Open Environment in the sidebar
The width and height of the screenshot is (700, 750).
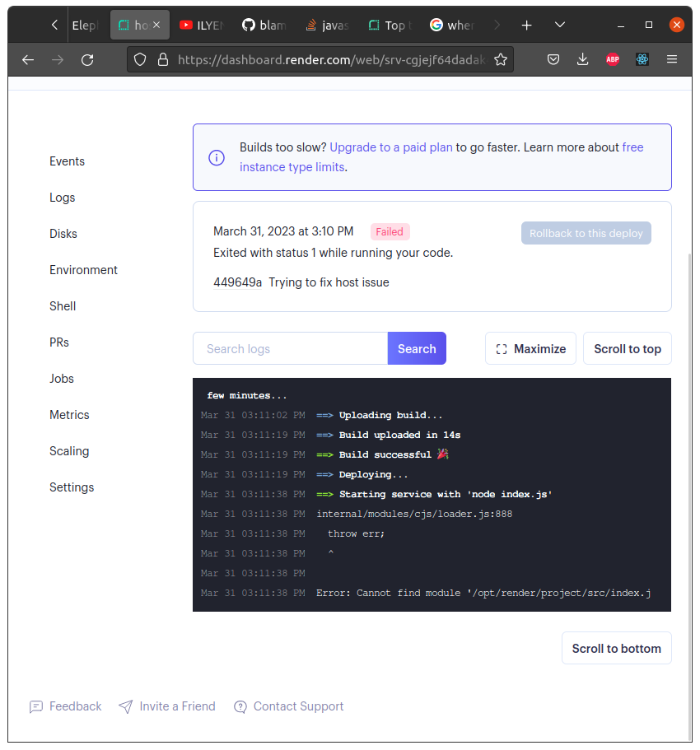point(83,270)
